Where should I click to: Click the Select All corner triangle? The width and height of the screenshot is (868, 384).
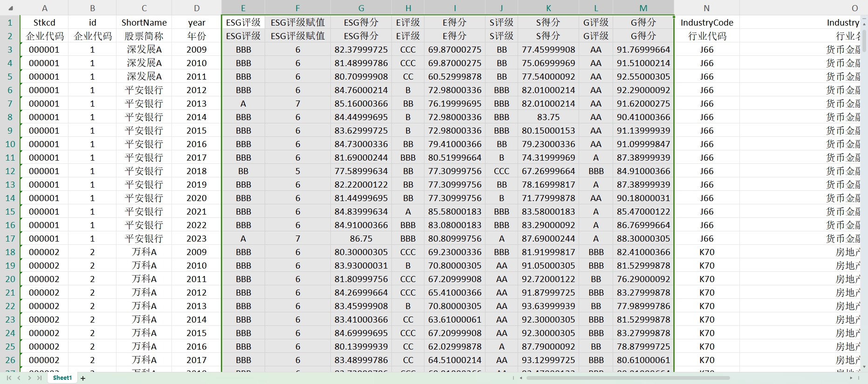pyautogui.click(x=10, y=8)
